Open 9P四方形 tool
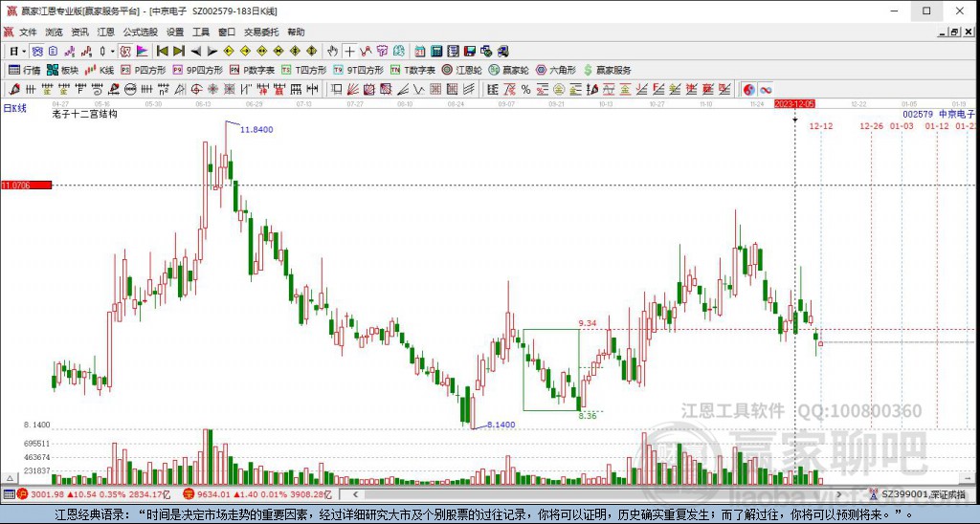Screen dimensions: 980x524 tap(197, 70)
